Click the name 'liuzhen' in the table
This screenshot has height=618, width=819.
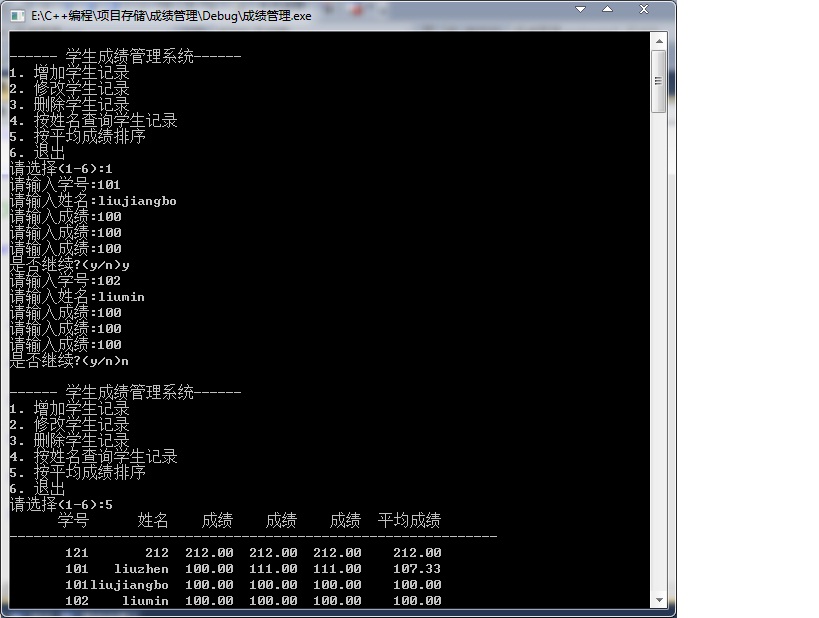coord(141,569)
